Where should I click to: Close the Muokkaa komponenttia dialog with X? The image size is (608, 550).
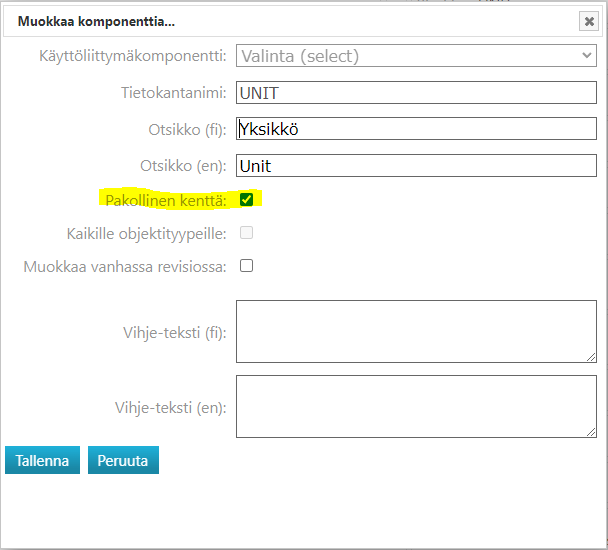tap(588, 21)
